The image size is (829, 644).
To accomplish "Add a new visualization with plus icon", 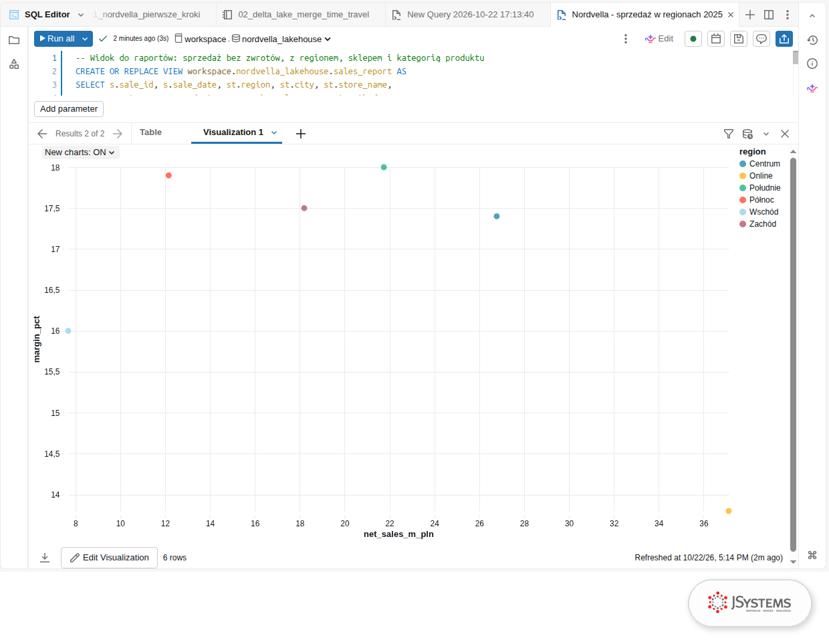I will click(x=301, y=134).
